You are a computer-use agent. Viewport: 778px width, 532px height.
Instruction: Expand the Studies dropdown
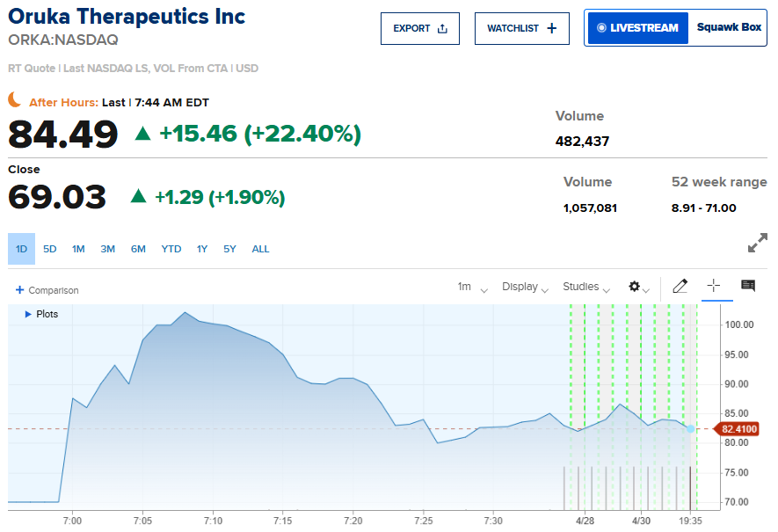[586, 287]
